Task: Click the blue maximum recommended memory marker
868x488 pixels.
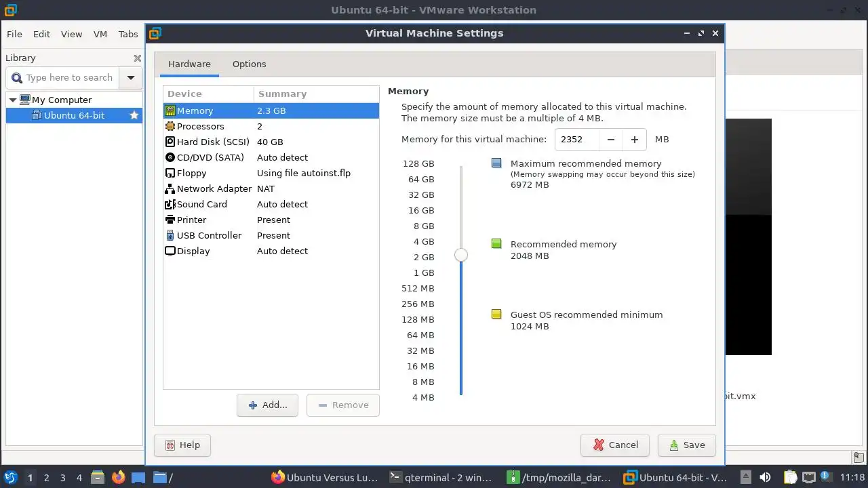Action: point(496,163)
